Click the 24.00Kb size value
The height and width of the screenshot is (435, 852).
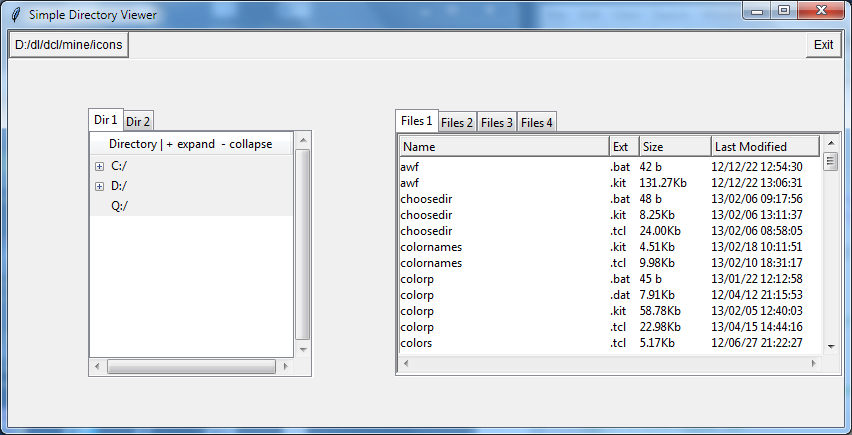(660, 231)
